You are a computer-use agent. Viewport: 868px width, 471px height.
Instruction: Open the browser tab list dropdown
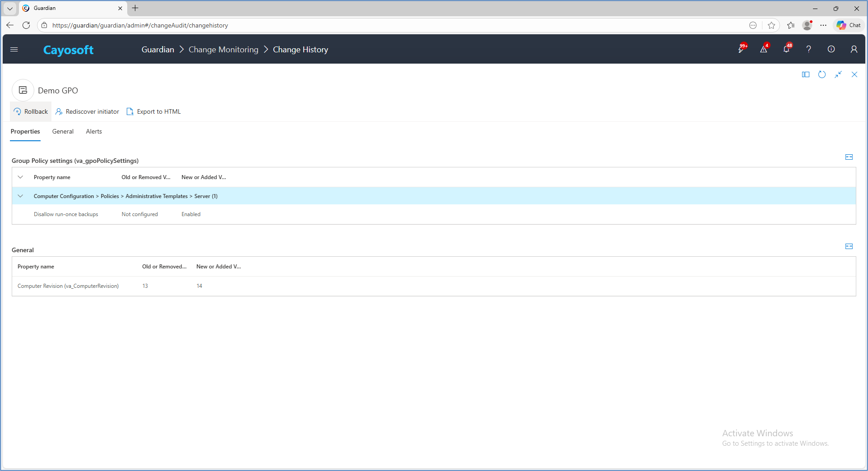tap(9, 8)
